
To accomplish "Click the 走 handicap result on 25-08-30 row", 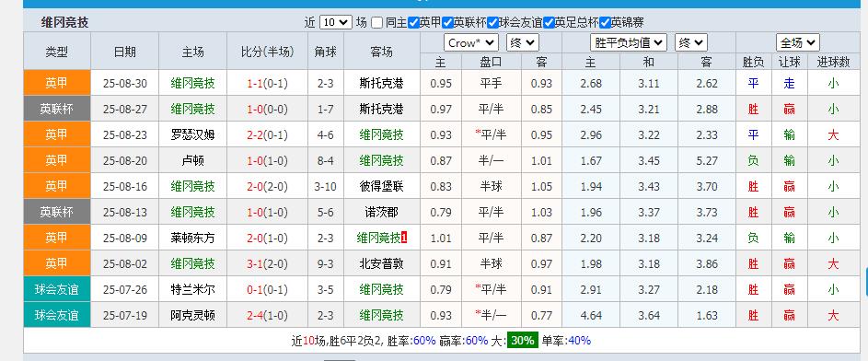I will (x=790, y=84).
